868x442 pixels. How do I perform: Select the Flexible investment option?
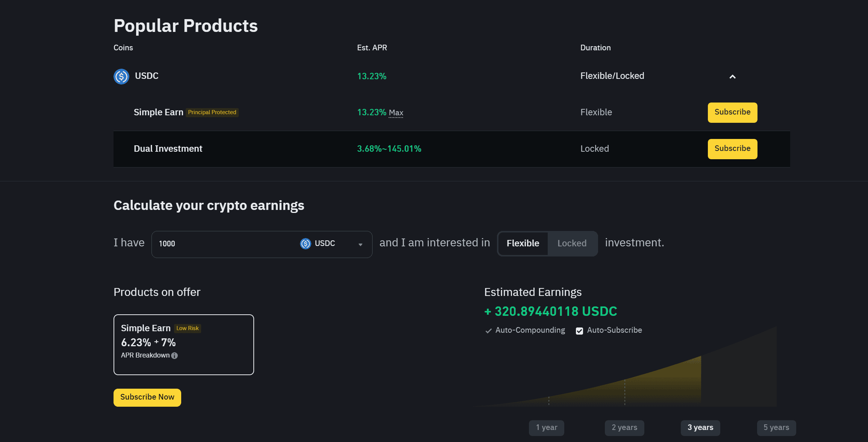(x=523, y=243)
